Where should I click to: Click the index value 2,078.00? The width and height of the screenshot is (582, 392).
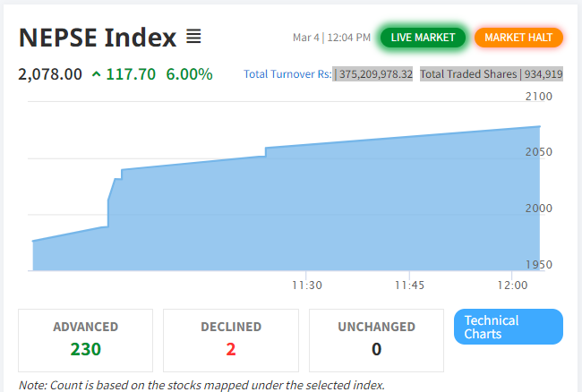[50, 74]
